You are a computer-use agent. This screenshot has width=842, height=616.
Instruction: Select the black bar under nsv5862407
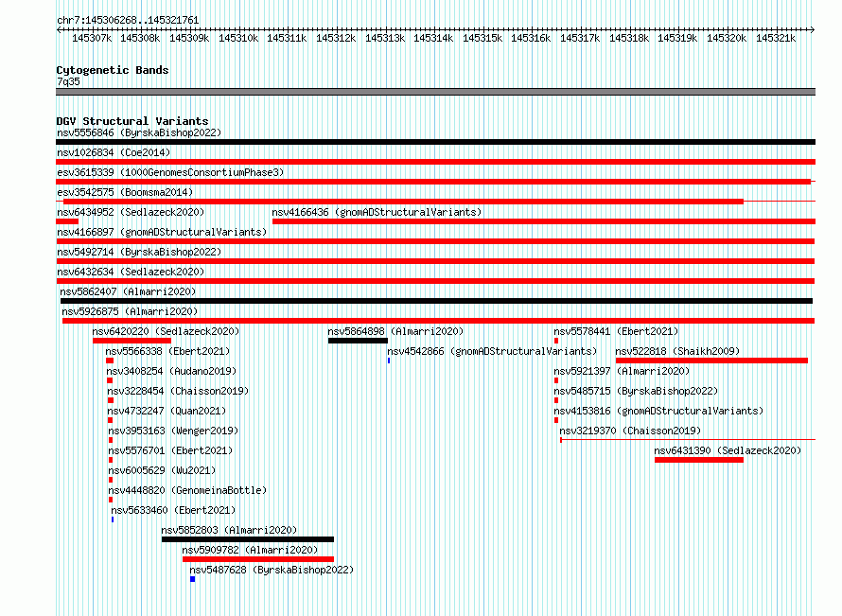(436, 301)
